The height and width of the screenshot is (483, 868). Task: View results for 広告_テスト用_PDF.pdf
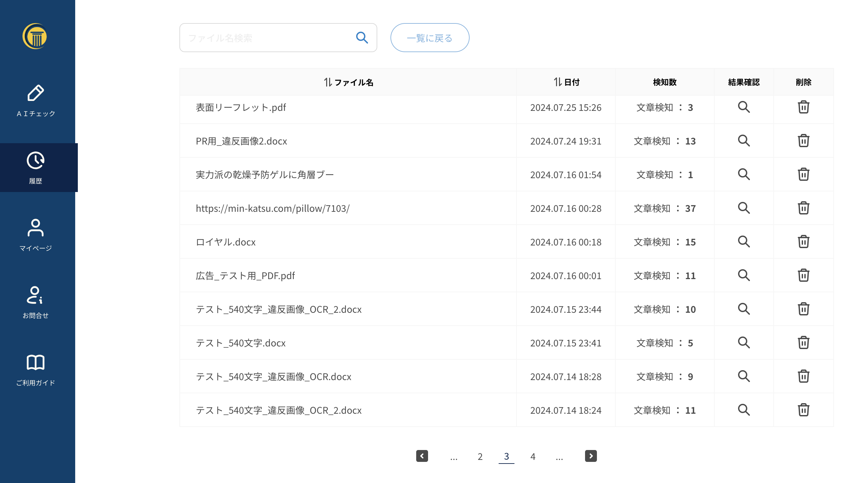[x=744, y=275]
